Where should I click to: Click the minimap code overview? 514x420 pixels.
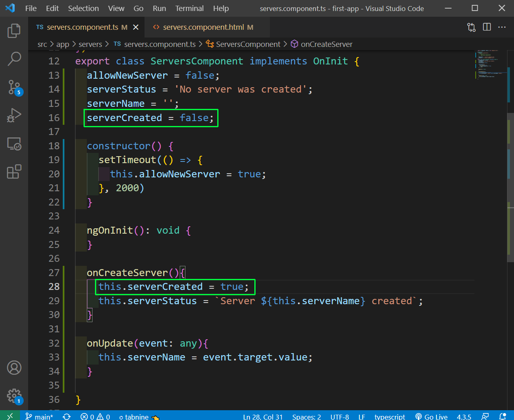(x=491, y=65)
